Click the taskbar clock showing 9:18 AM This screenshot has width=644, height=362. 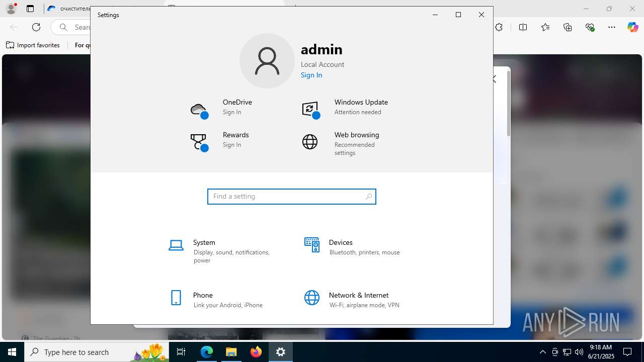click(x=601, y=352)
